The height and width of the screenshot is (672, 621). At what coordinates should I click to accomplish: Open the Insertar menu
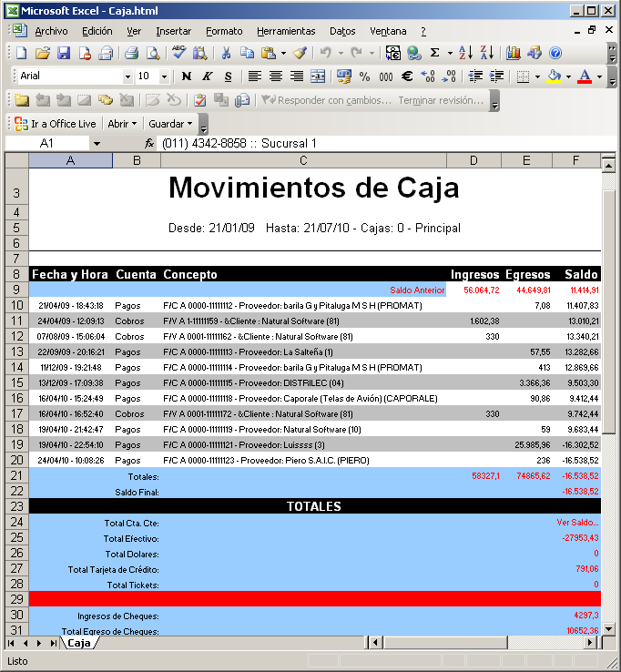coord(174,31)
